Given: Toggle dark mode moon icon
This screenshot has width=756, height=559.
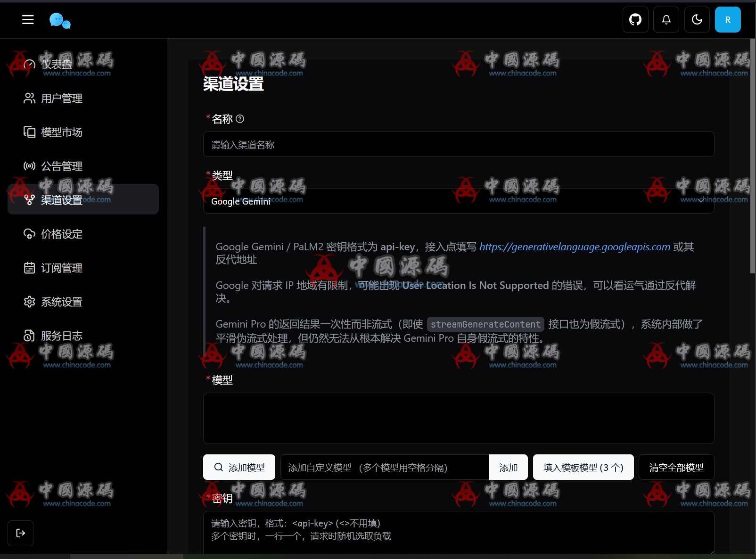Looking at the screenshot, I should [697, 19].
